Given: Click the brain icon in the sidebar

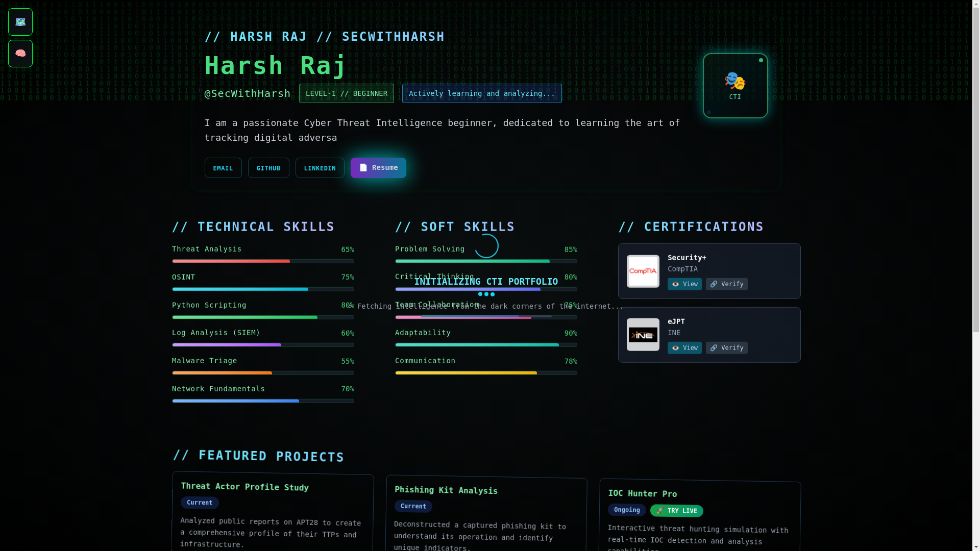Looking at the screenshot, I should click(x=20, y=54).
